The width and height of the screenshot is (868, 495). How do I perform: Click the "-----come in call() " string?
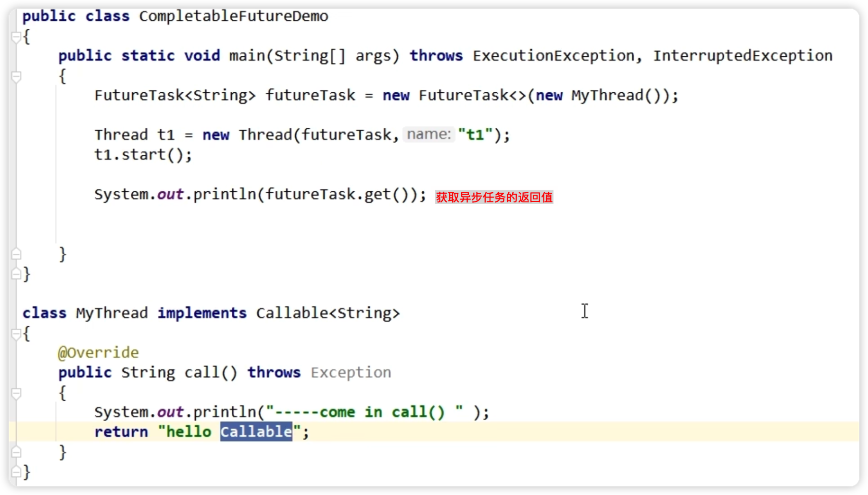coord(365,412)
